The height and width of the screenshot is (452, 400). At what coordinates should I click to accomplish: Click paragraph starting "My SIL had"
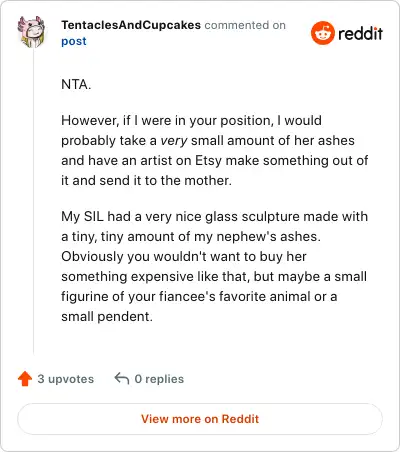215,266
